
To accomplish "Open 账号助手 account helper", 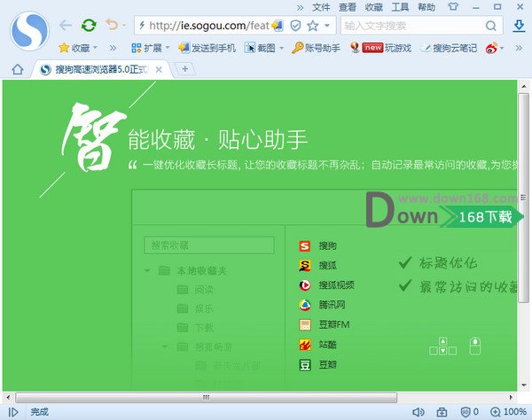I will click(316, 48).
